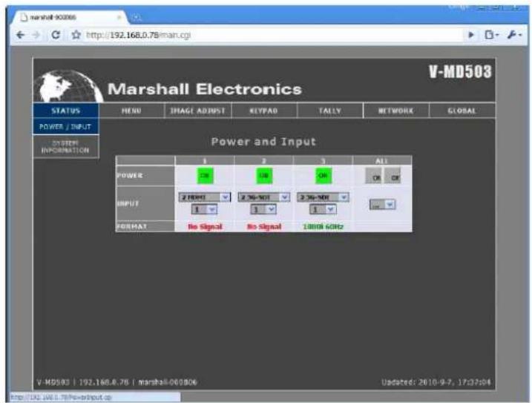Open the browser wrench settings menu
This screenshot has height=403, width=532.
point(514,35)
